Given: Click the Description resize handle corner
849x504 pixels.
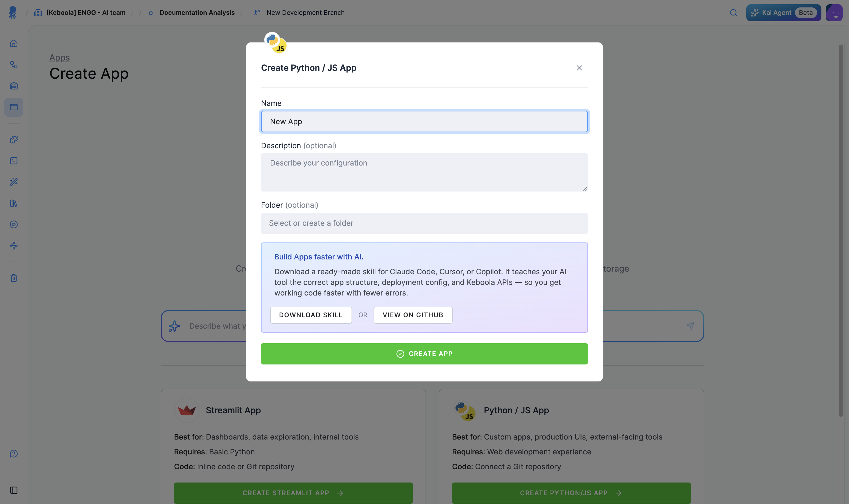Looking at the screenshot, I should coord(585,189).
